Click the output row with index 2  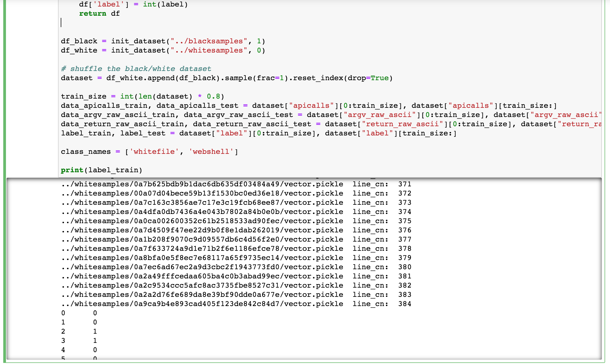(x=79, y=331)
